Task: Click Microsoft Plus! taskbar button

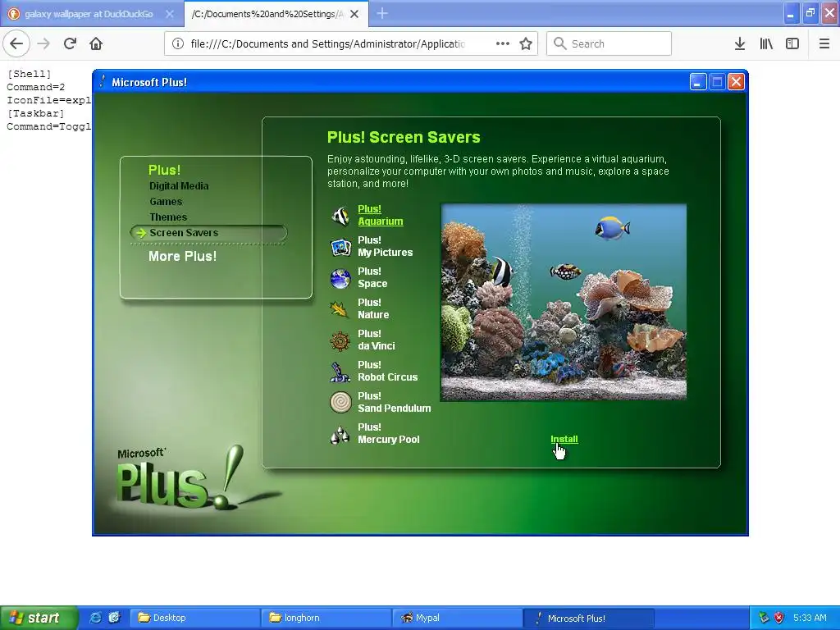Action: coord(588,618)
